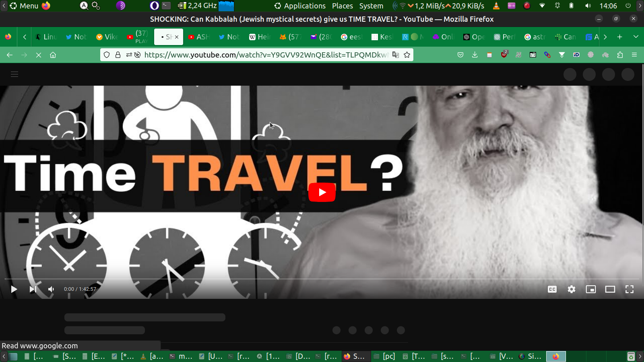Mute the video with the speaker icon
The image size is (644, 362).
[x=51, y=289]
